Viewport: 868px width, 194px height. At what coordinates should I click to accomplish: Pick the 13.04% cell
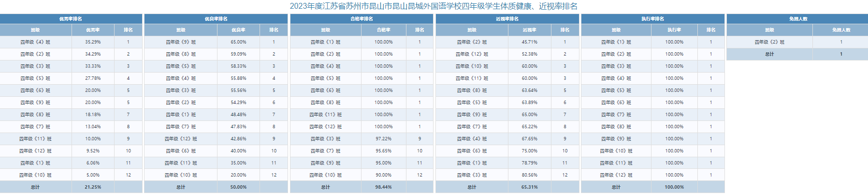pos(93,127)
